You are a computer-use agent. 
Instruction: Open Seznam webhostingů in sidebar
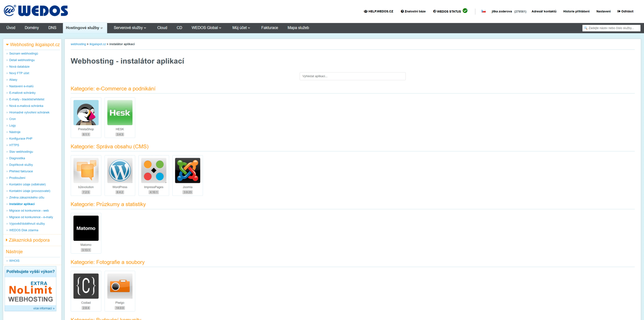click(x=24, y=53)
